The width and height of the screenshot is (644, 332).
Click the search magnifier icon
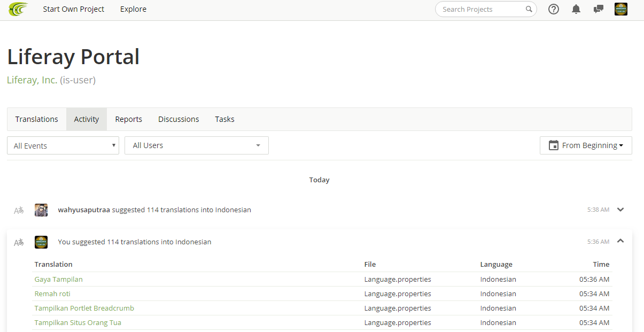click(x=529, y=9)
